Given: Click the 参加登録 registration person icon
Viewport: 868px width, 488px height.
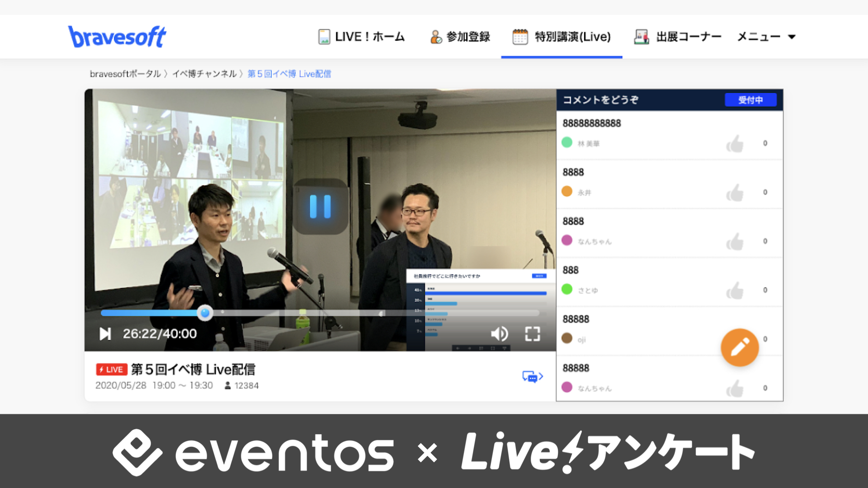Looking at the screenshot, I should (435, 37).
